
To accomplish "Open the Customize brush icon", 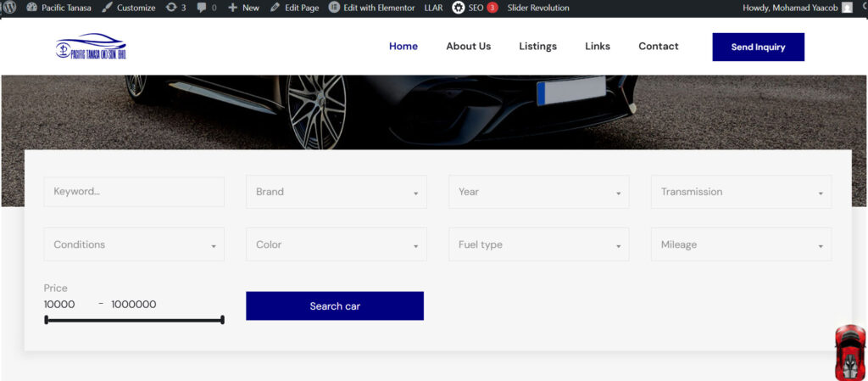I will point(107,8).
